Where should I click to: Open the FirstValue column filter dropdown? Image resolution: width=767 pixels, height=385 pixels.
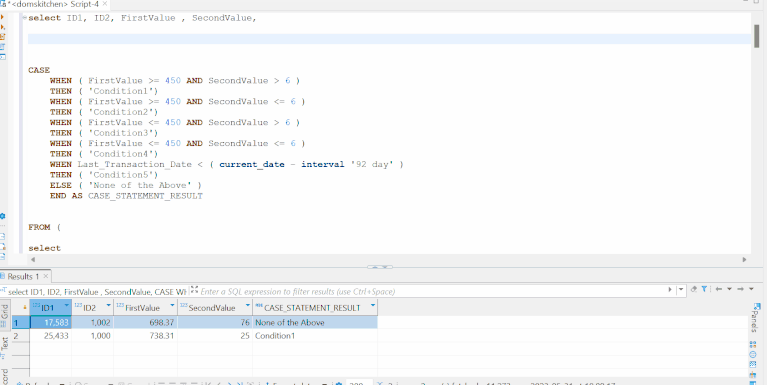coord(172,306)
